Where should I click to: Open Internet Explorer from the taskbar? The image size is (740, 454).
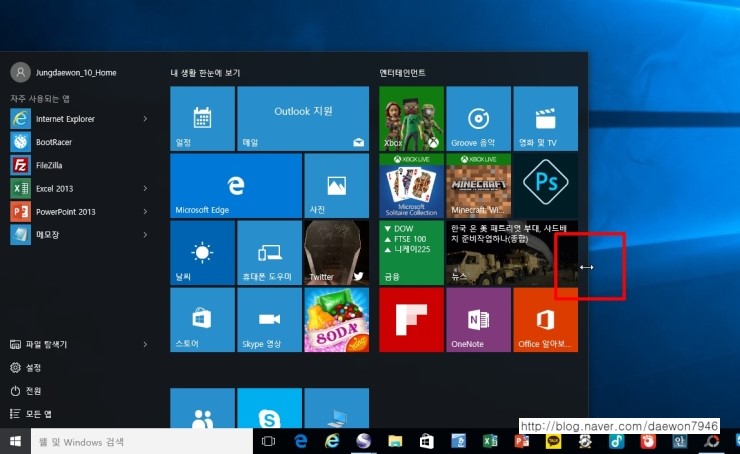pos(332,441)
